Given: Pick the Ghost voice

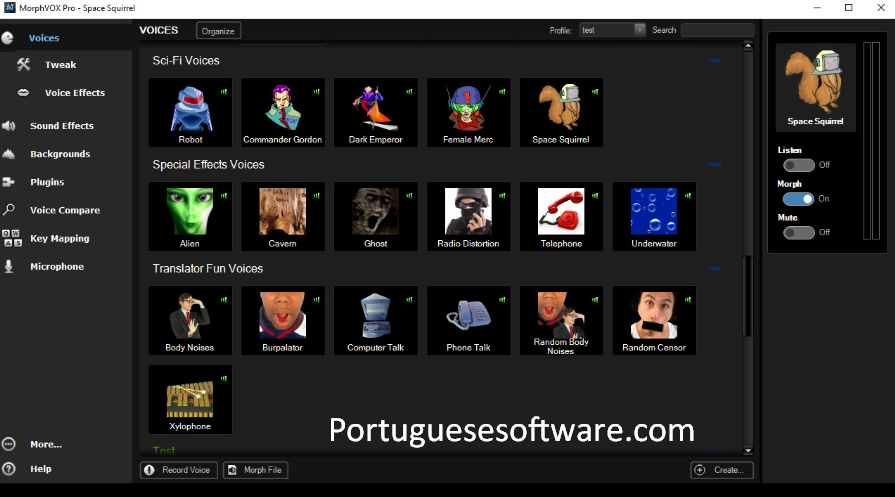Looking at the screenshot, I should click(376, 216).
